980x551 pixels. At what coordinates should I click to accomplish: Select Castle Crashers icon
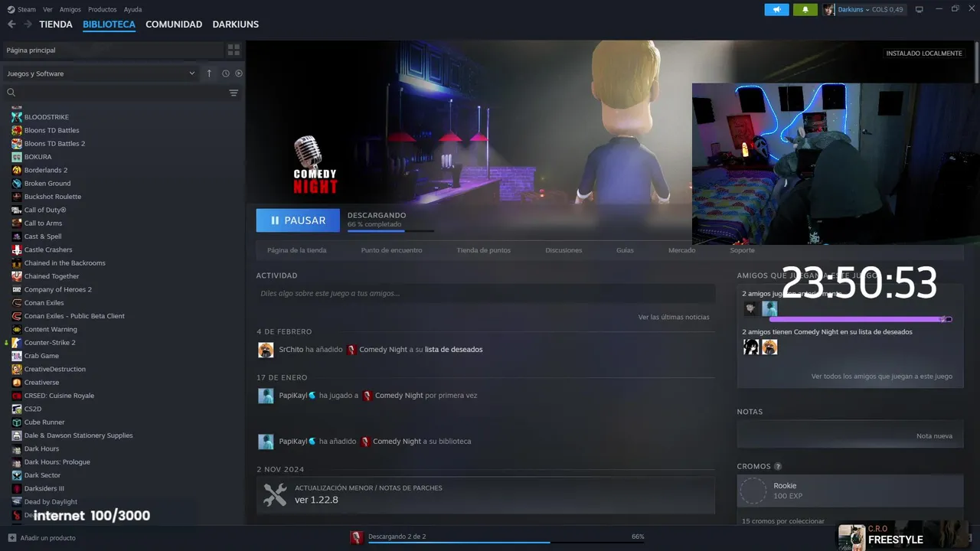[x=17, y=249]
